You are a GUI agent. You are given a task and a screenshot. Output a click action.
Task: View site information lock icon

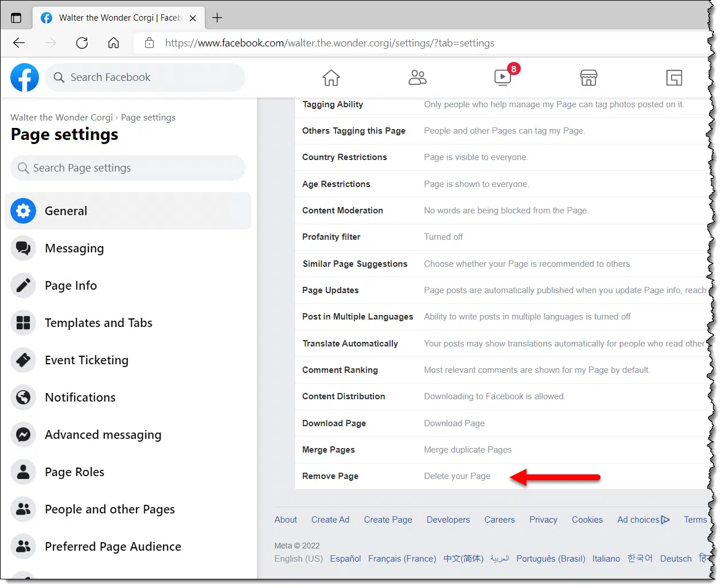[x=149, y=43]
